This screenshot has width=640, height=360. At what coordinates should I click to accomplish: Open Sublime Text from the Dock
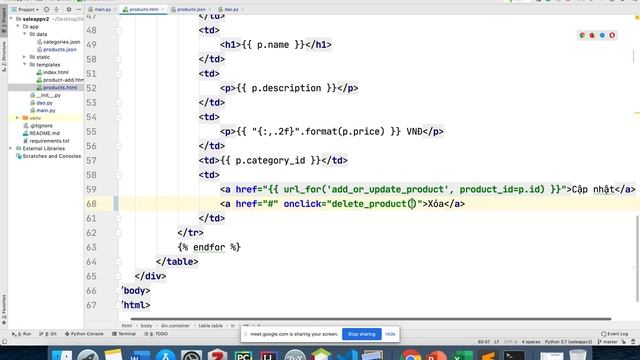click(488, 355)
